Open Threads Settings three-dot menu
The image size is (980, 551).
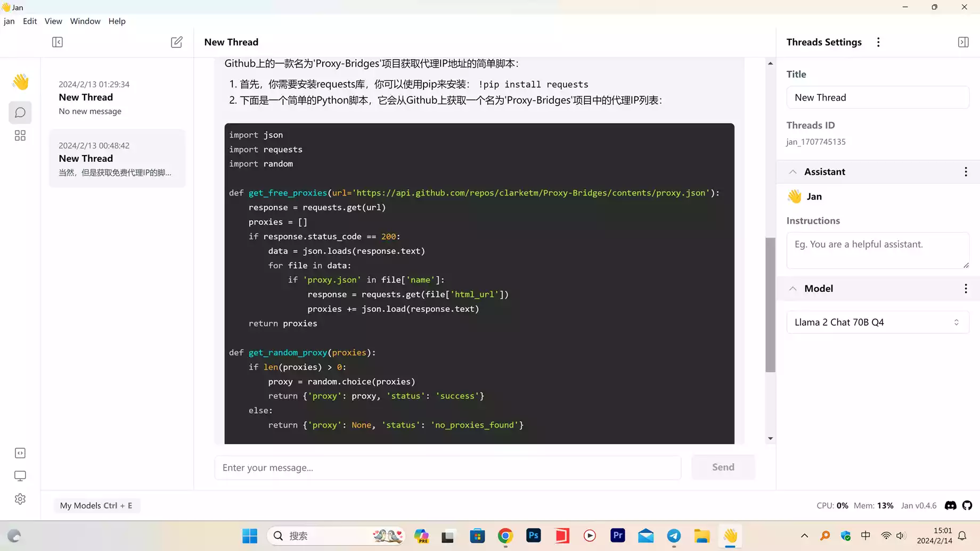878,42
